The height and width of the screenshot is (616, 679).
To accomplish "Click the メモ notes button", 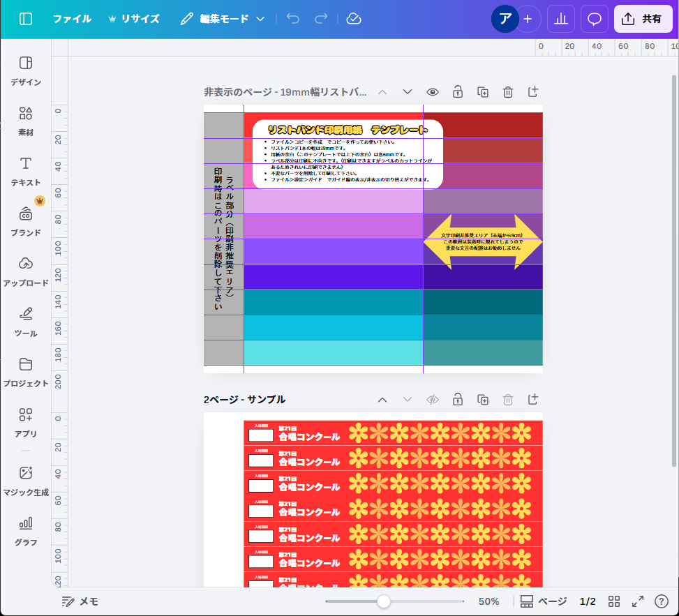I will 80,601.
